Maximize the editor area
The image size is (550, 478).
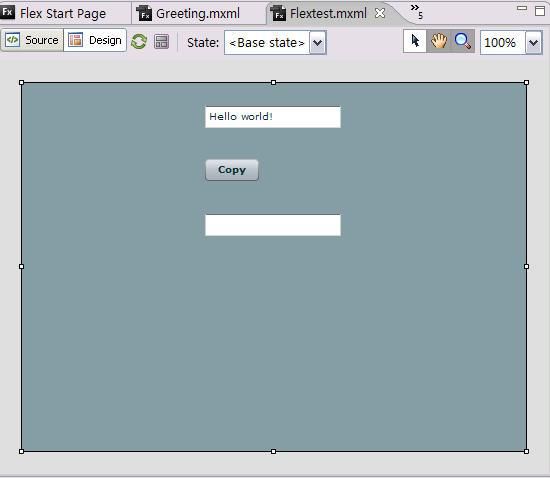point(540,11)
